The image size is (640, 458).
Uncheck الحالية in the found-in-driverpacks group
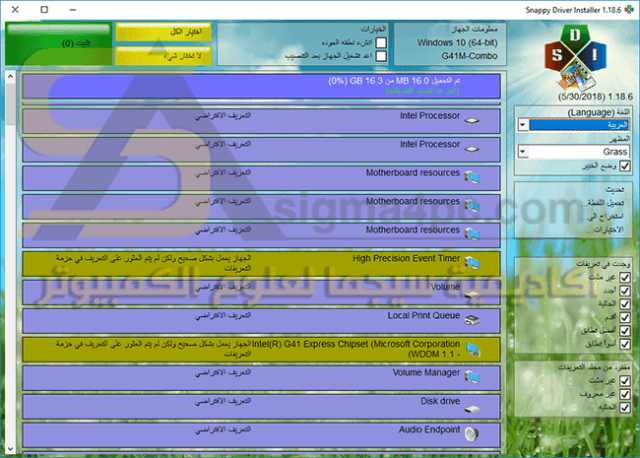(624, 304)
